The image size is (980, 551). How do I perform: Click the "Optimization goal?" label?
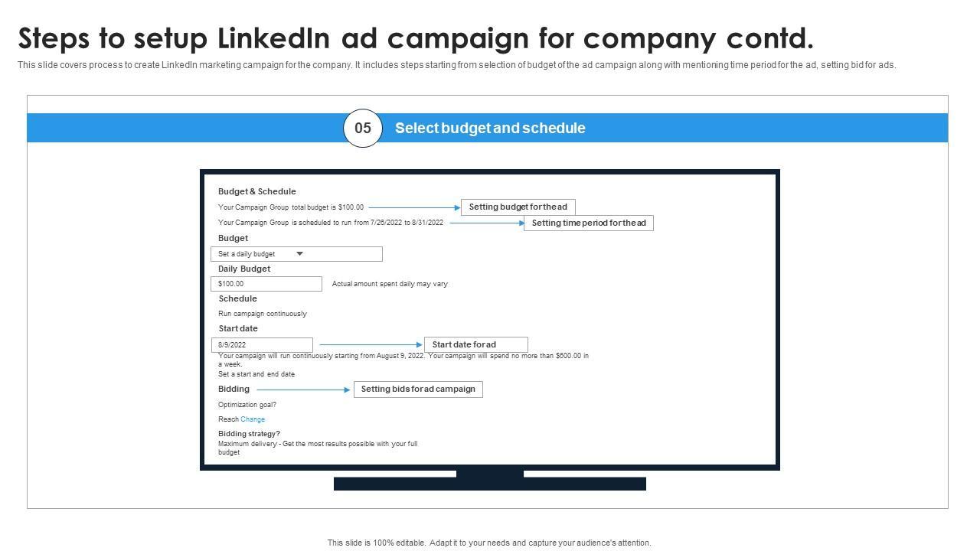(x=247, y=405)
